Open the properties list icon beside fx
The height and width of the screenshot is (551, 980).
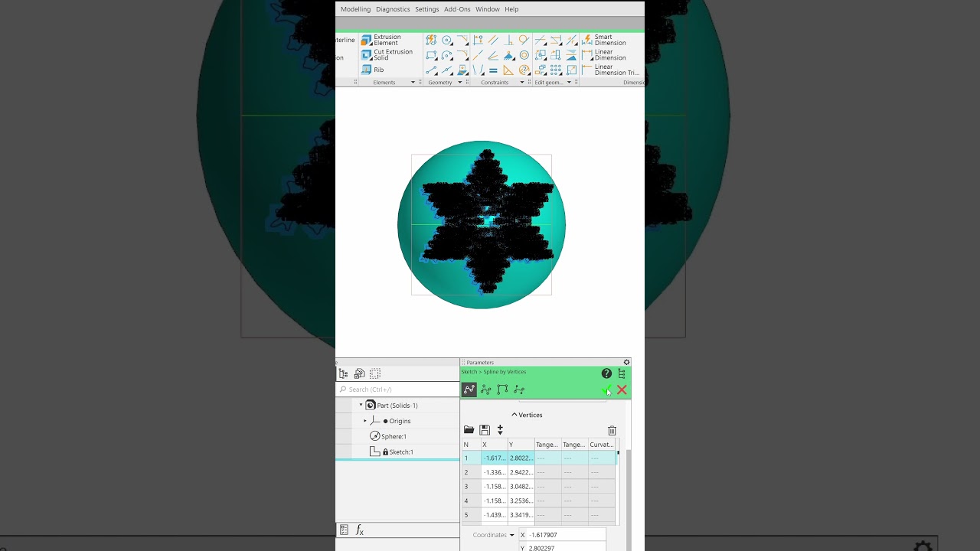pos(344,530)
